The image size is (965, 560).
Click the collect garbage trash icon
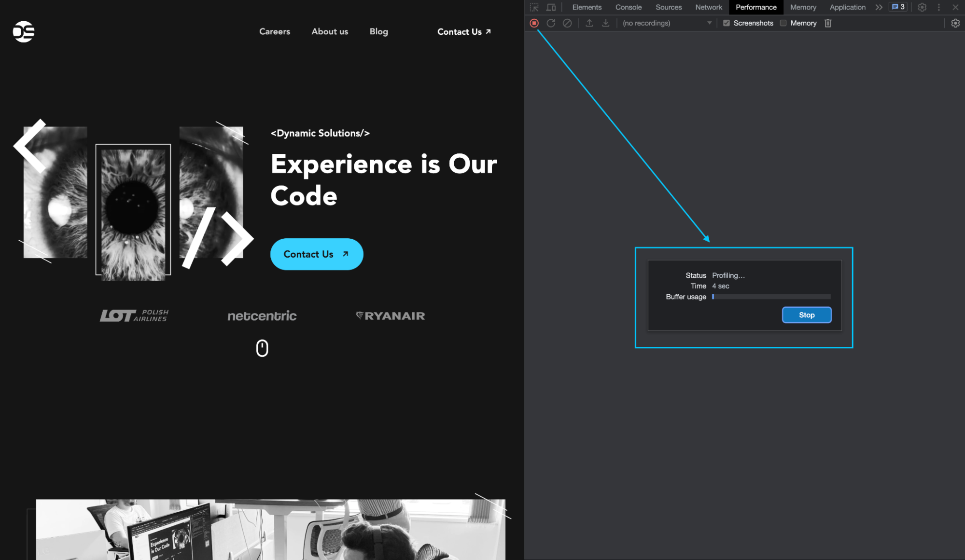point(828,23)
